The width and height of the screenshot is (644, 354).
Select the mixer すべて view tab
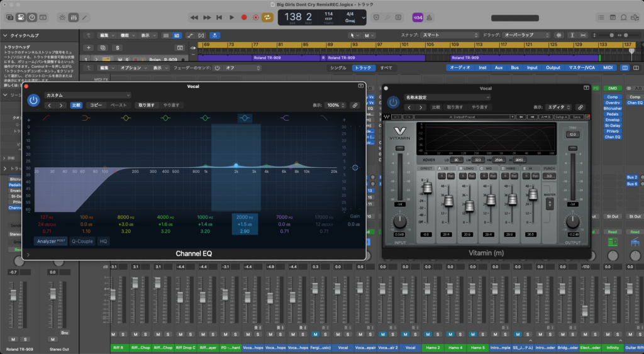tap(386, 68)
